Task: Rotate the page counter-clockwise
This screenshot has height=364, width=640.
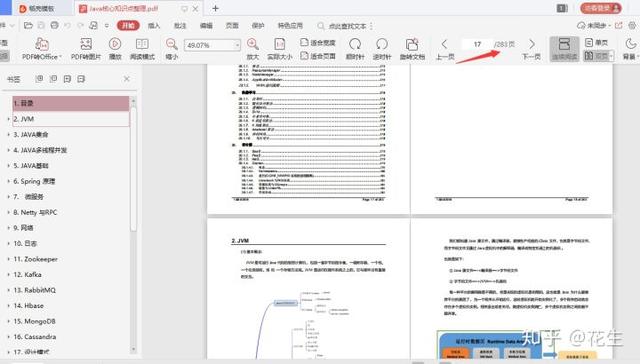Action: (x=382, y=49)
